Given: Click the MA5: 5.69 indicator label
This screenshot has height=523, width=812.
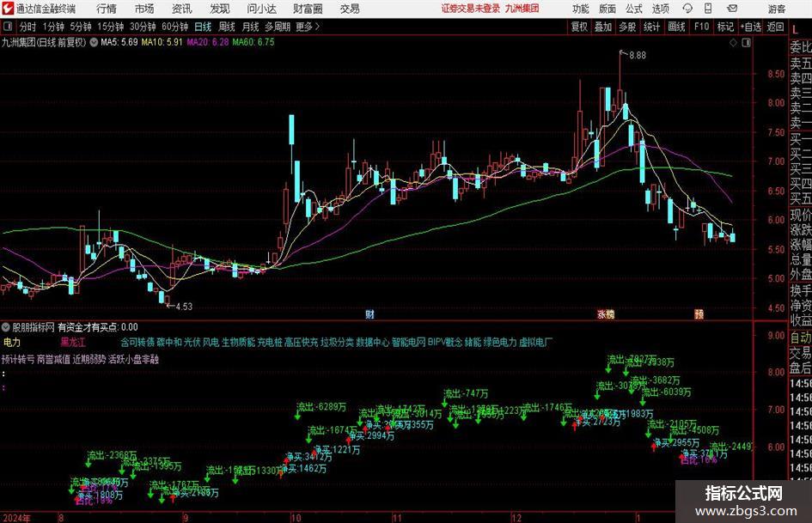Looking at the screenshot, I should tap(119, 42).
